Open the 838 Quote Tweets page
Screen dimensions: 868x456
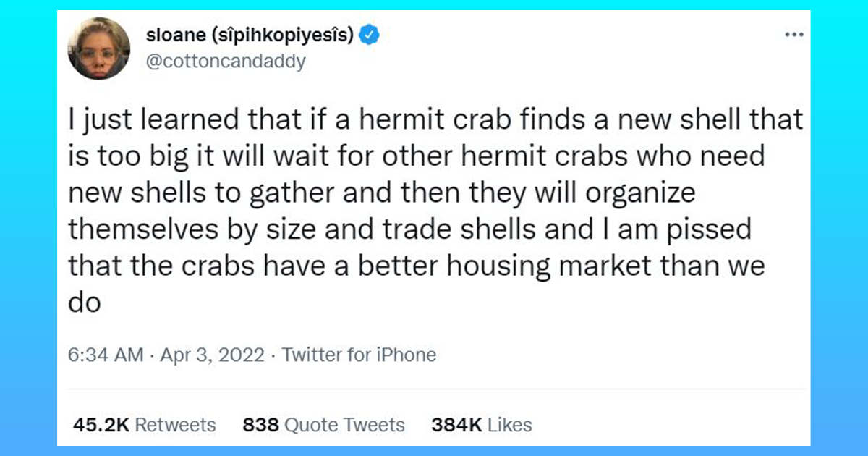click(x=323, y=425)
